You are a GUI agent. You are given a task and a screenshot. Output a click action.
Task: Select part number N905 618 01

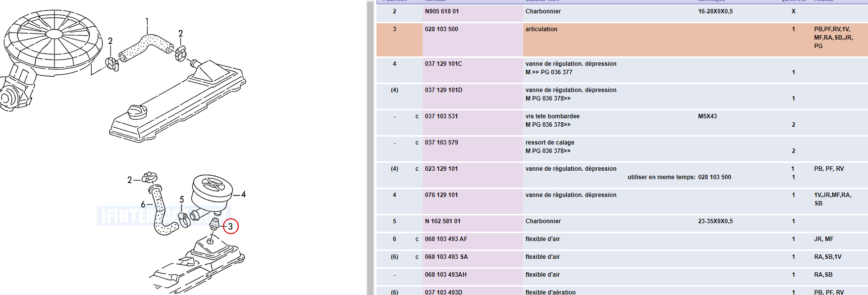click(441, 11)
